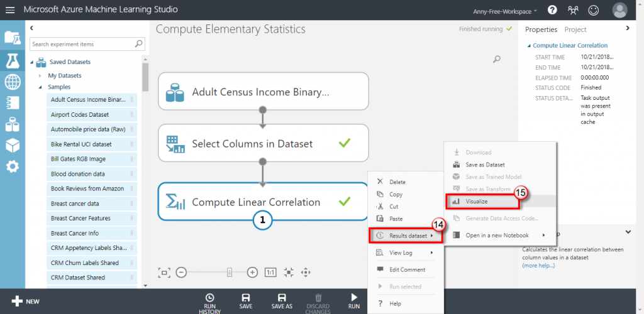Image resolution: width=644 pixels, height=314 pixels.
Task: Open the View Log submenu
Action: click(x=405, y=252)
